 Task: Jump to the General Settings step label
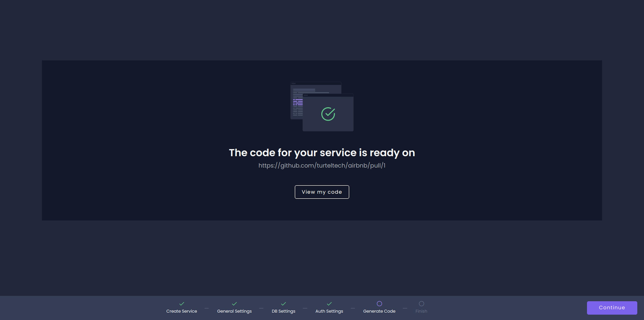pyautogui.click(x=234, y=311)
